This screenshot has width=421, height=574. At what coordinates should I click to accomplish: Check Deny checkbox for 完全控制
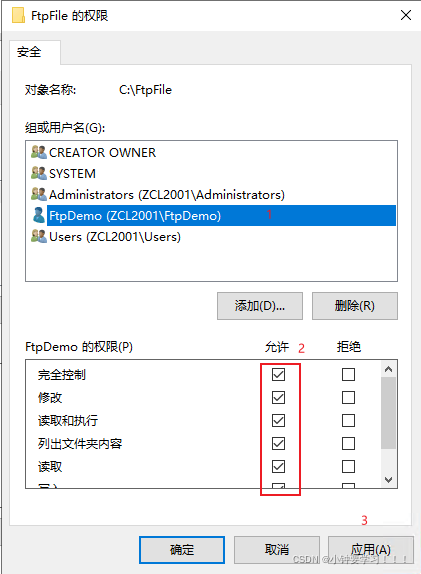pos(348,374)
